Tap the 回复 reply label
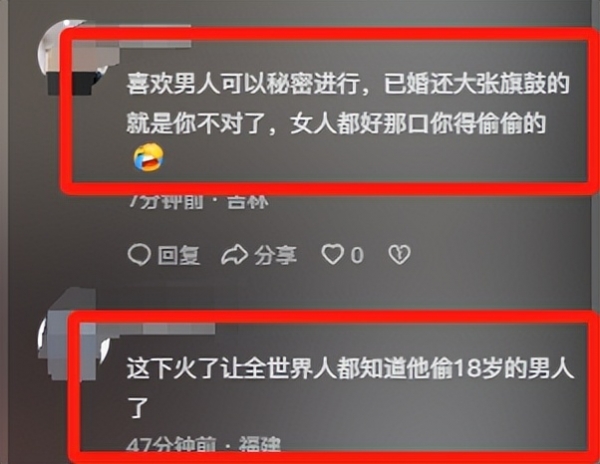This screenshot has width=600, height=464. (x=179, y=255)
